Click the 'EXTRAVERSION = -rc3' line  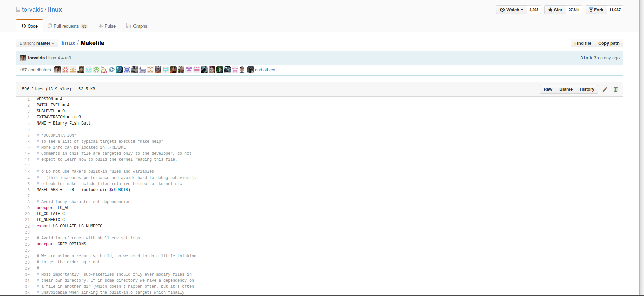pyautogui.click(x=59, y=117)
